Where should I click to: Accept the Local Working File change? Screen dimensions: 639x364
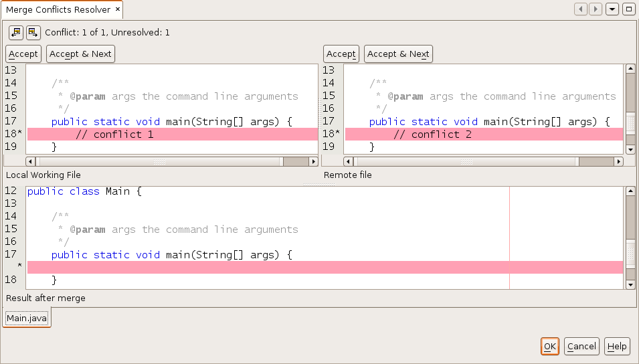tap(23, 54)
